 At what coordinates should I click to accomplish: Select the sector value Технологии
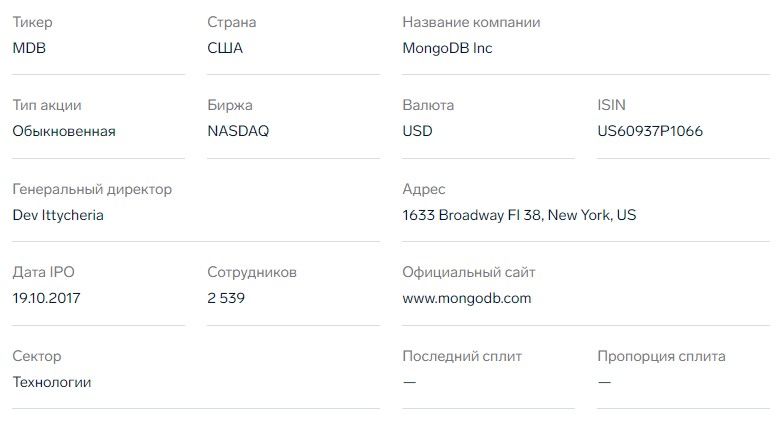click(52, 382)
